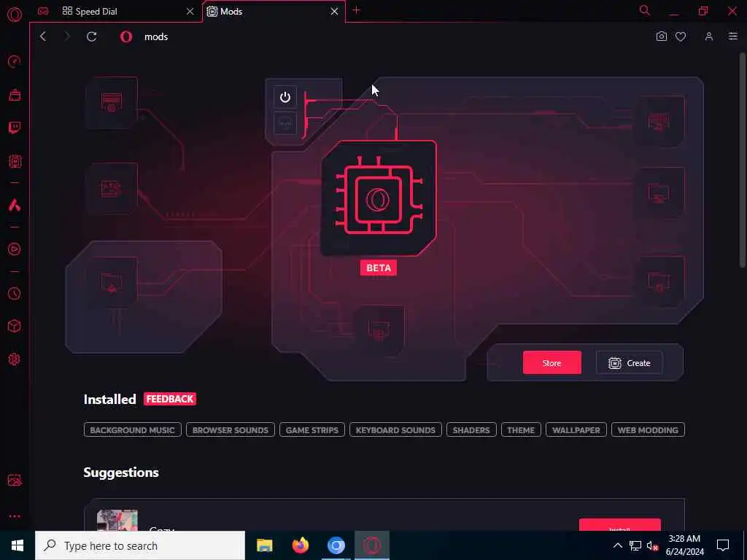747x560 pixels.
Task: Open the Windows Start menu
Action: tap(18, 545)
